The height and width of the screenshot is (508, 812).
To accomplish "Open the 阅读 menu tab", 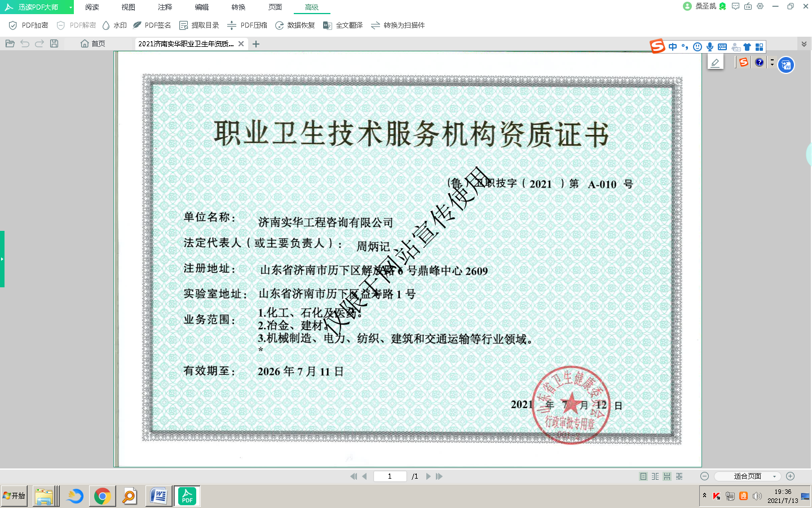I will pyautogui.click(x=92, y=7).
